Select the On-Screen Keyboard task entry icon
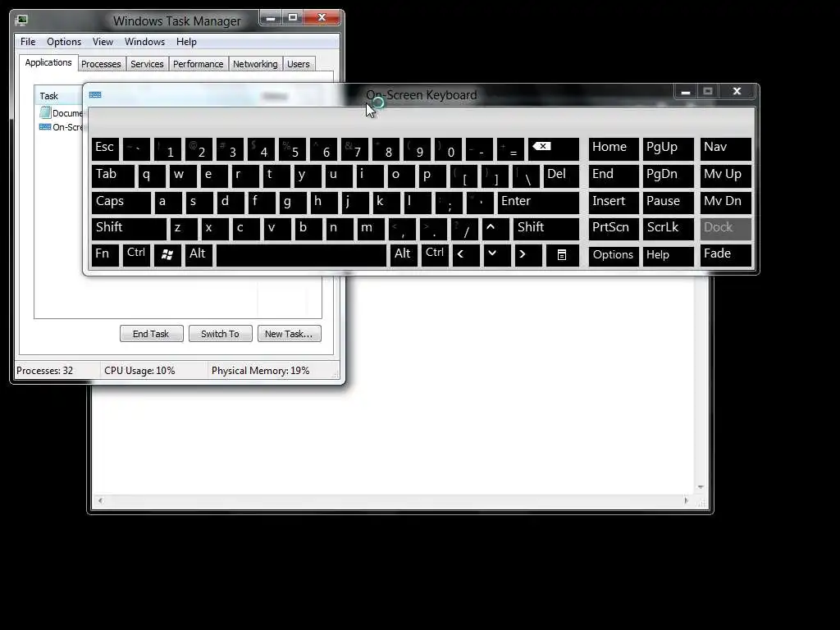Image resolution: width=840 pixels, height=630 pixels. pyautogui.click(x=45, y=127)
